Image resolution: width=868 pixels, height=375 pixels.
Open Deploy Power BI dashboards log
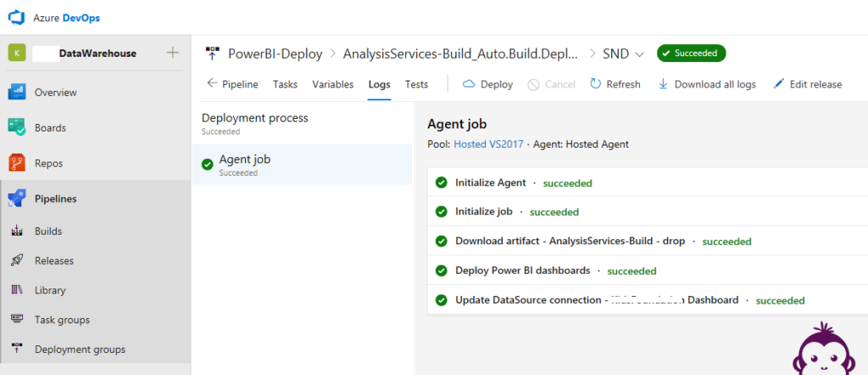click(x=648, y=271)
